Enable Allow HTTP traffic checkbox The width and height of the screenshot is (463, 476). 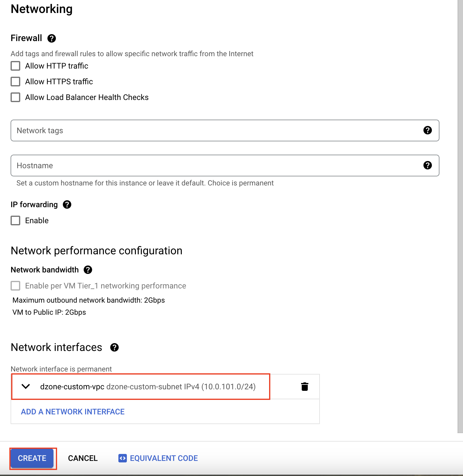coord(15,66)
